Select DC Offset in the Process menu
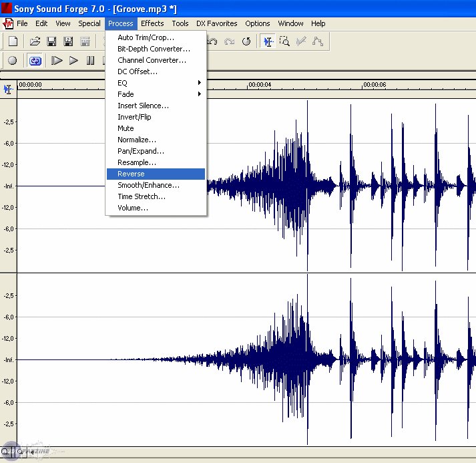Screen dimensions: 476x463 (156, 71)
